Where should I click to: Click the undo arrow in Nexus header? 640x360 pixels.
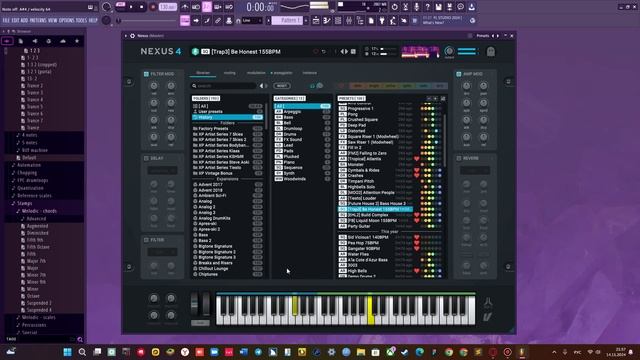coord(324,52)
